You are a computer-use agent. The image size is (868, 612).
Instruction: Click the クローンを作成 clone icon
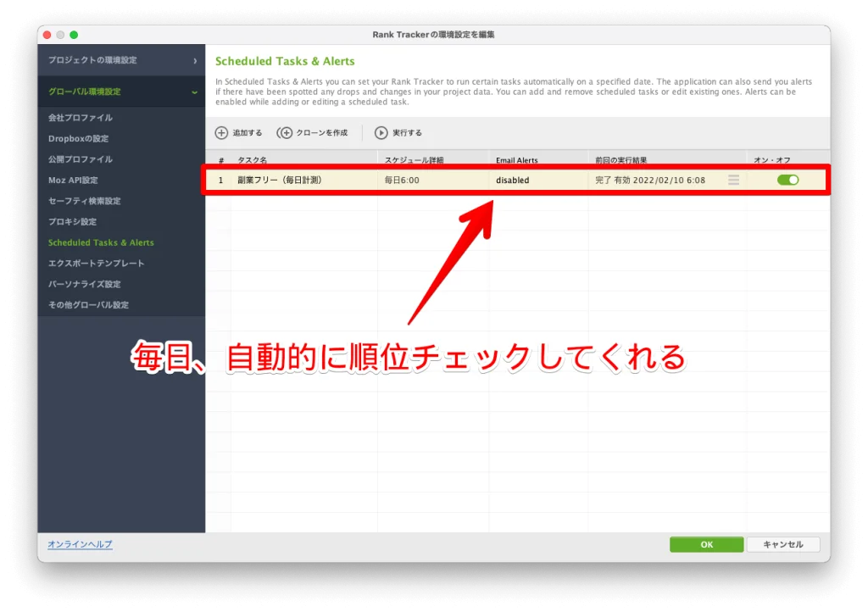click(285, 133)
